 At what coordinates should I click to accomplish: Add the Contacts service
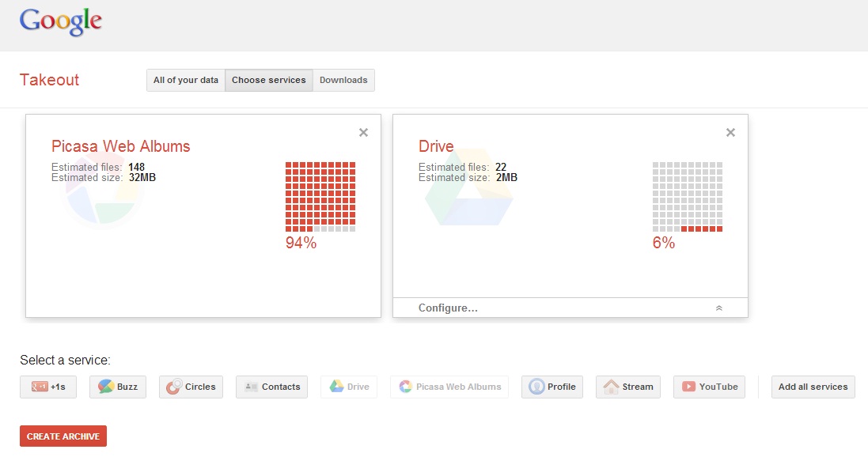[x=272, y=387]
